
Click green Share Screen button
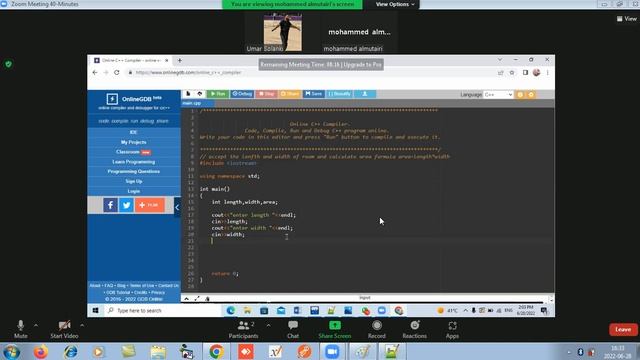(335, 329)
